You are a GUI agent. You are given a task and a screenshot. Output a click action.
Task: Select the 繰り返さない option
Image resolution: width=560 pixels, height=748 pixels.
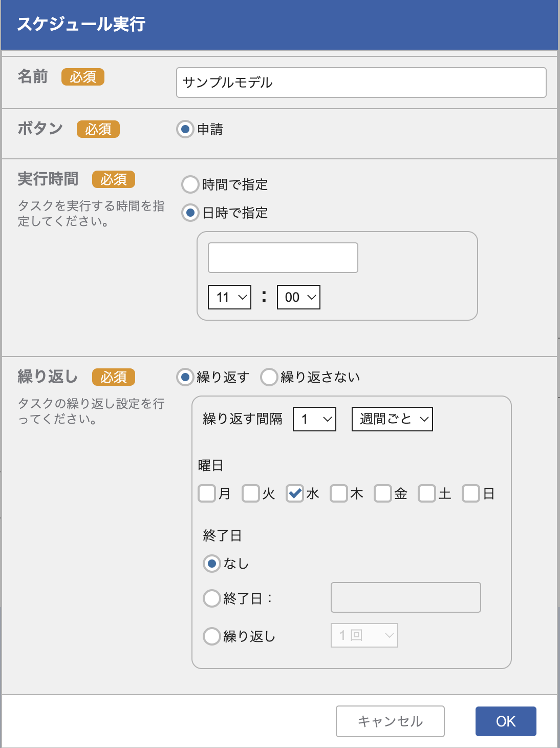coord(269,377)
